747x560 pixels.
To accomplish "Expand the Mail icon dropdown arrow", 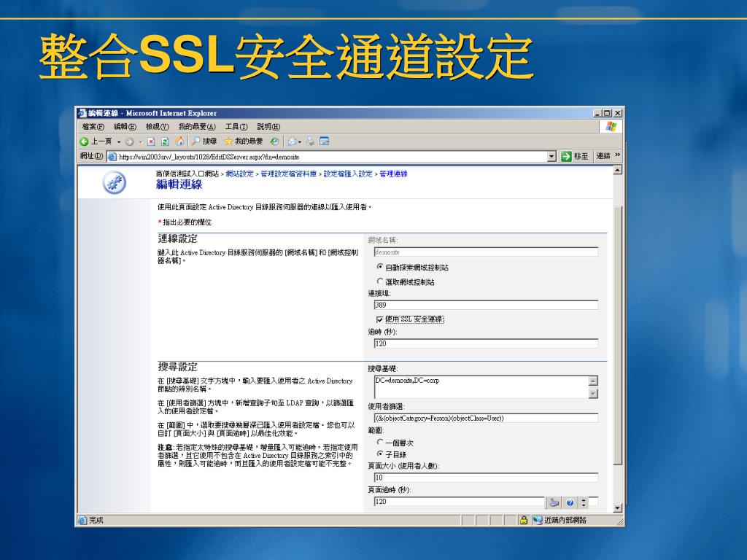I will [x=300, y=142].
